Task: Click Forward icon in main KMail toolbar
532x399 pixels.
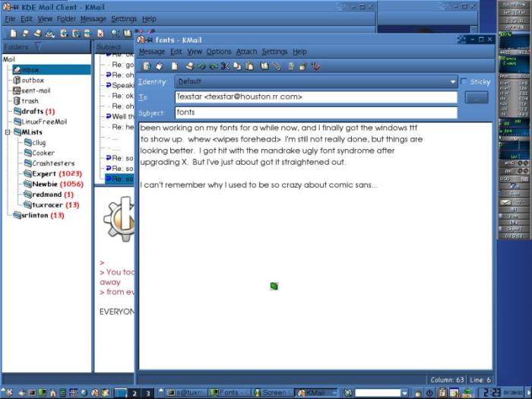Action: click(87, 33)
